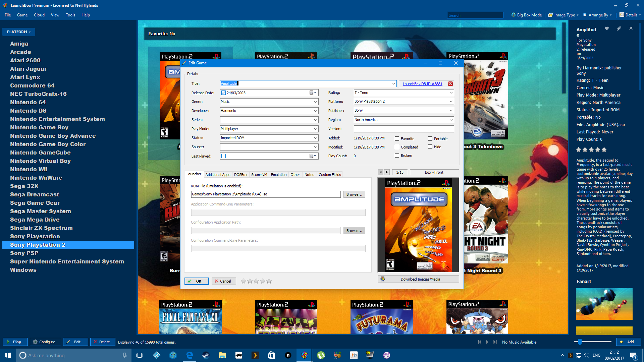This screenshot has width=644, height=362.
Task: Expand the Developer dropdown
Action: pos(315,111)
